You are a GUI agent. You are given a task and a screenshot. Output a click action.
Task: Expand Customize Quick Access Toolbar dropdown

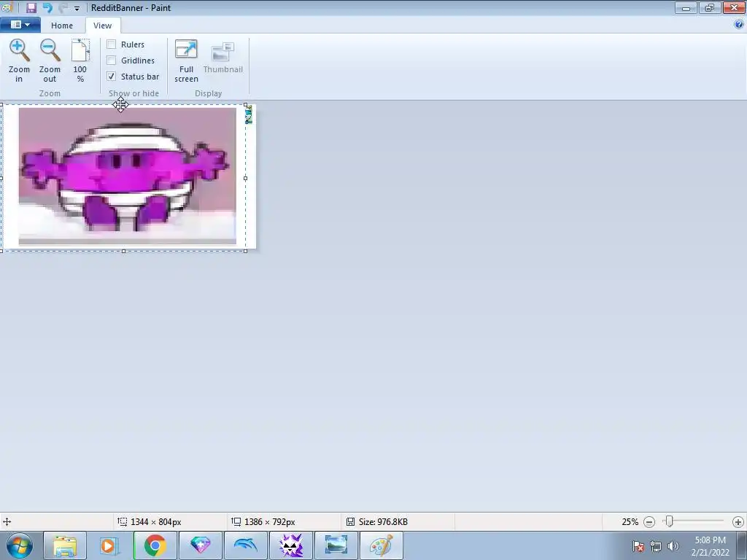pyautogui.click(x=77, y=8)
